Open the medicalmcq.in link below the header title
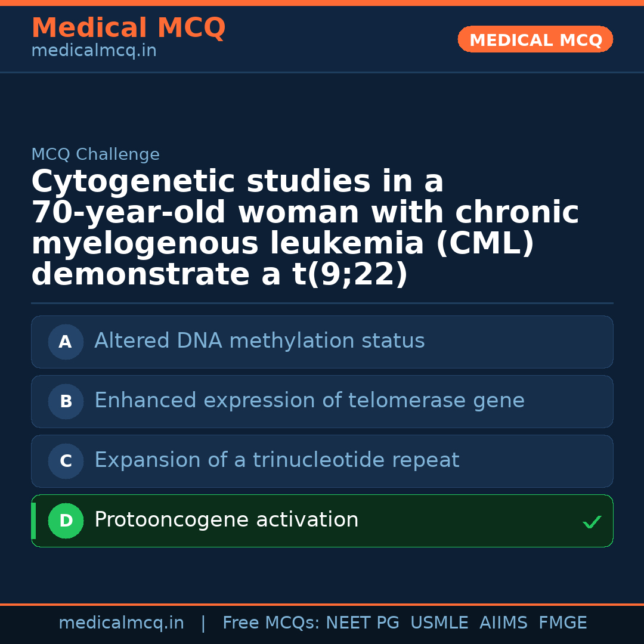This screenshot has width=644, height=644. tap(94, 51)
